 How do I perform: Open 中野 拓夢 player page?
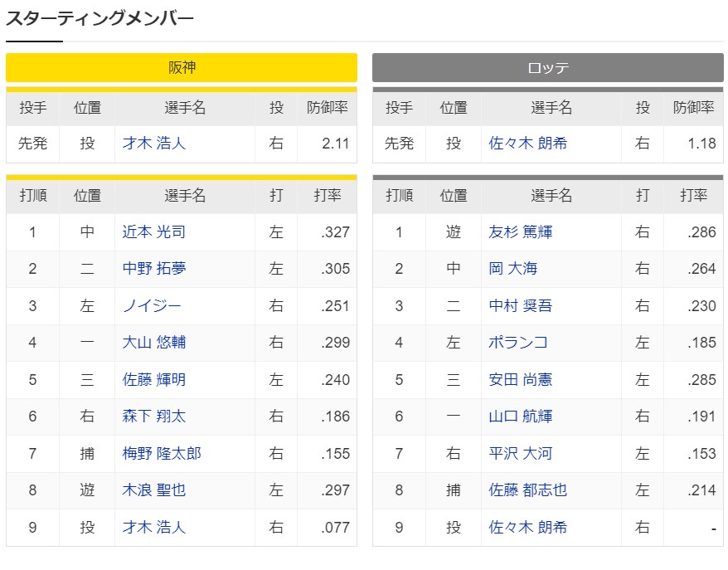(x=154, y=269)
